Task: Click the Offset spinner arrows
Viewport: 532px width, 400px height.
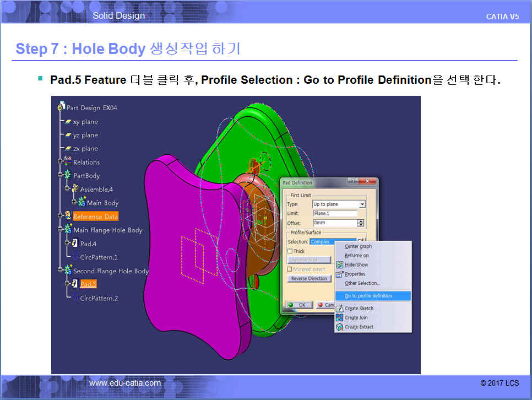Action: (x=361, y=223)
